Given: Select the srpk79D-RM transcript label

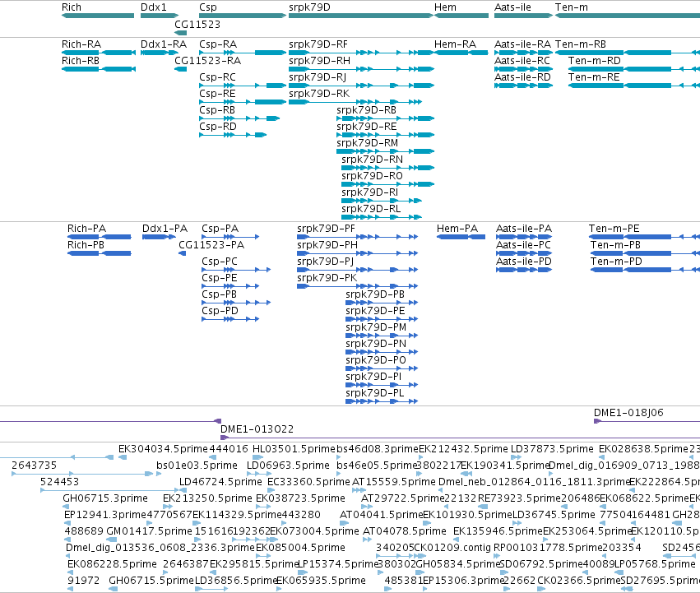Looking at the screenshot, I should click(368, 143).
